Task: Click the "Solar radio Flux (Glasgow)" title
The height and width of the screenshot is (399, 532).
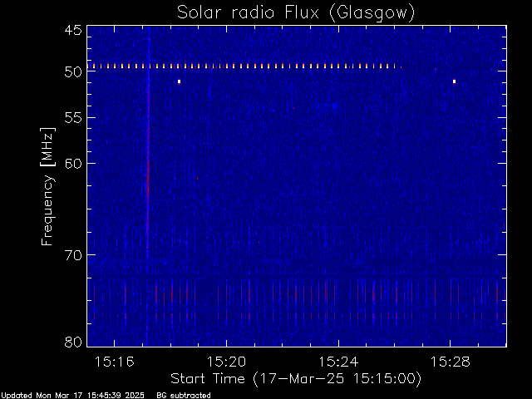Action: pos(296,12)
